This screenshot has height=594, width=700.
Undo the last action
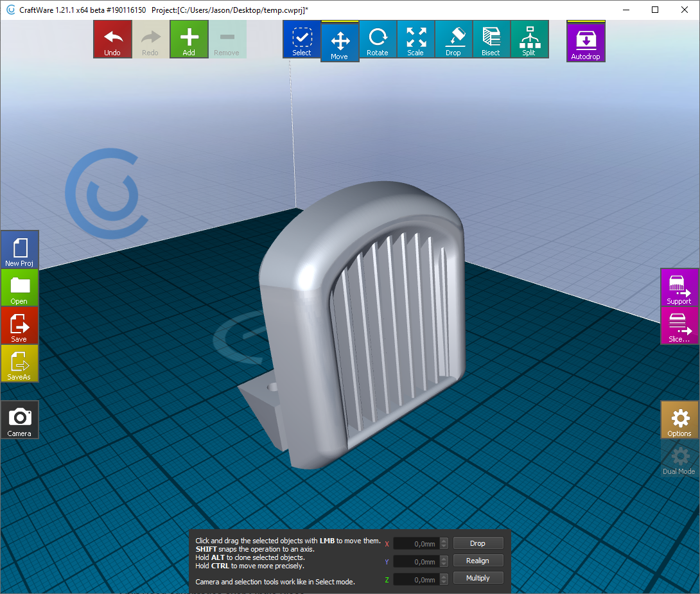112,39
